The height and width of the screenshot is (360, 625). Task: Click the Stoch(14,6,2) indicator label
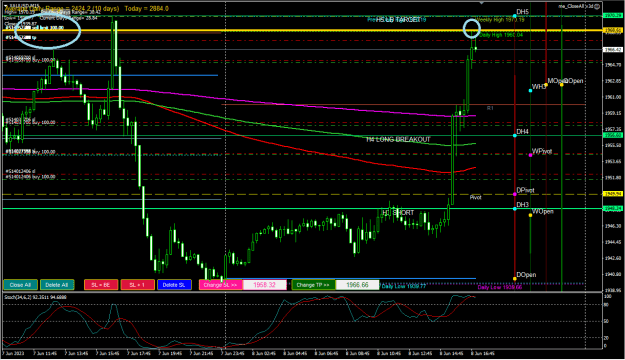click(35, 297)
